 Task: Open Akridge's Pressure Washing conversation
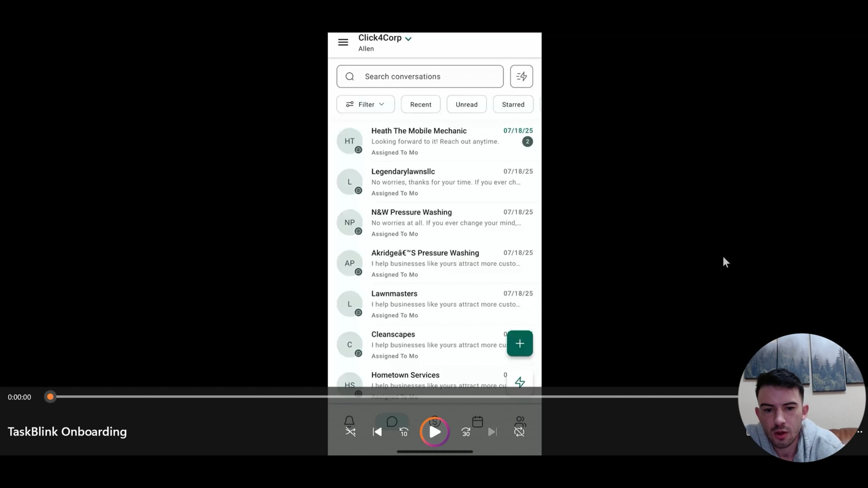(x=434, y=263)
